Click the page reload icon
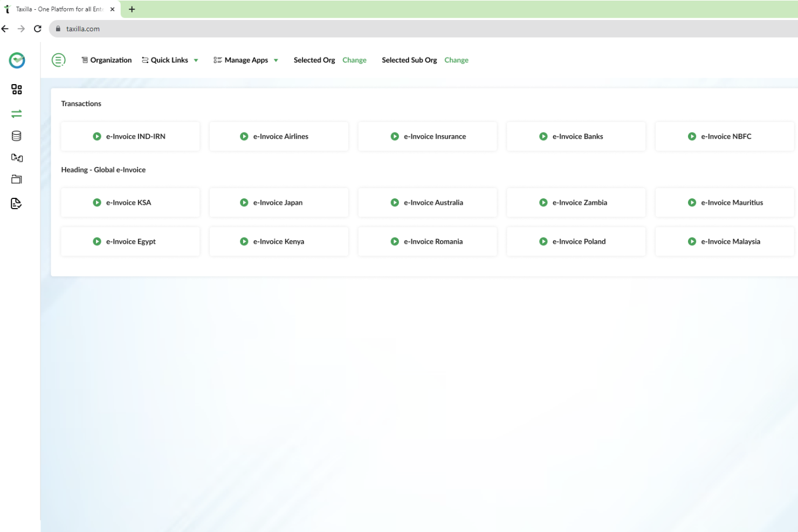Viewport: 798px width, 532px height. [37, 29]
